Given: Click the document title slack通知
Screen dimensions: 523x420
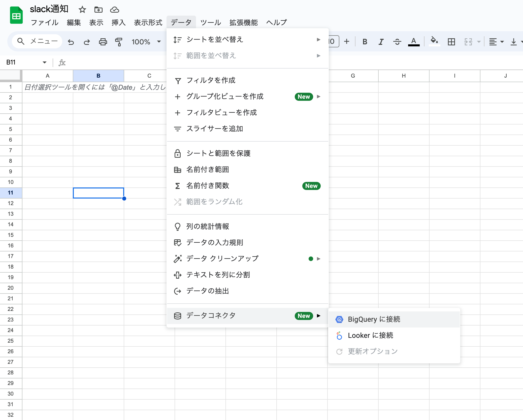Looking at the screenshot, I should coord(49,9).
